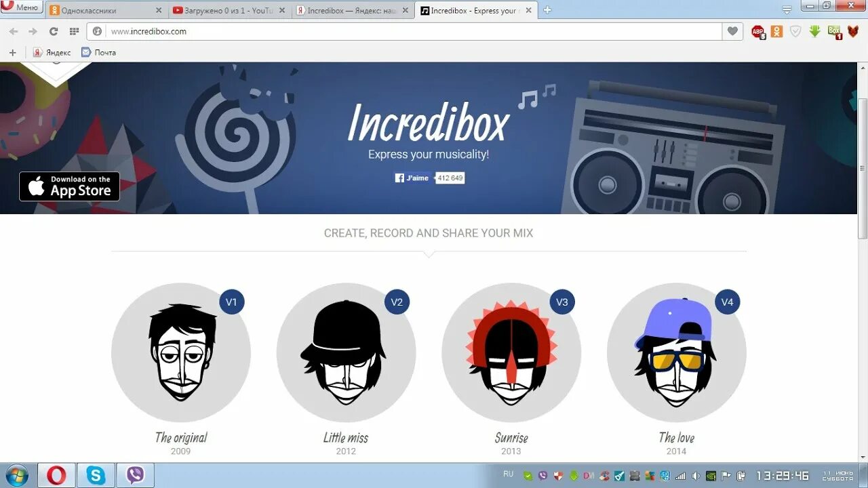Open the Яндекс bookmark
The image size is (868, 488).
(x=52, y=52)
